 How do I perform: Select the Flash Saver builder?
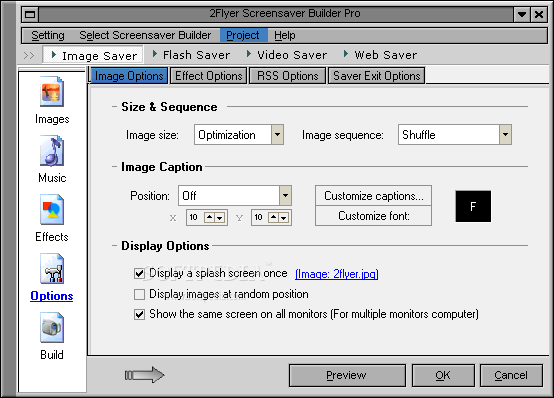pos(191,55)
